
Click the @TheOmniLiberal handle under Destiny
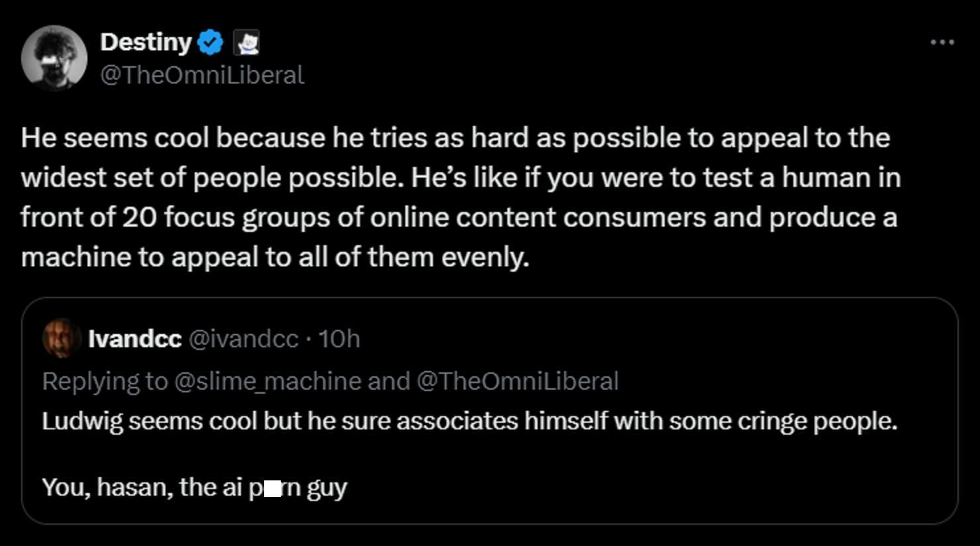point(202,75)
